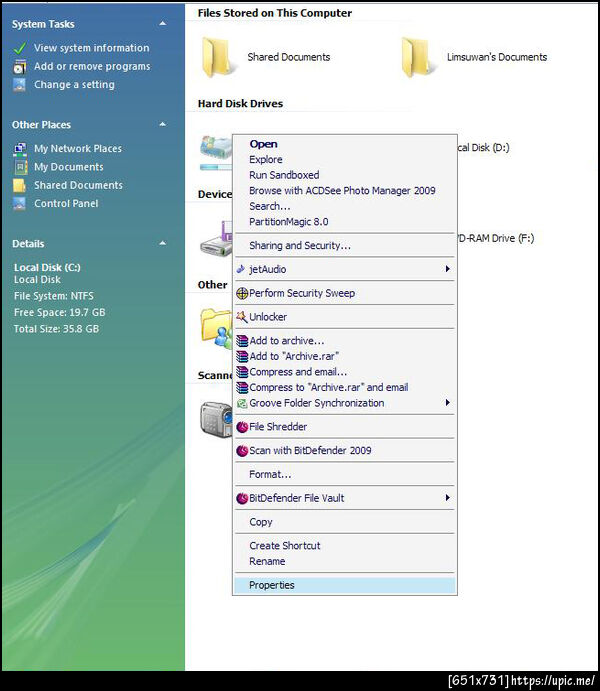Choose Open from the context menu
Image resolution: width=600 pixels, height=691 pixels.
pyautogui.click(x=344, y=144)
